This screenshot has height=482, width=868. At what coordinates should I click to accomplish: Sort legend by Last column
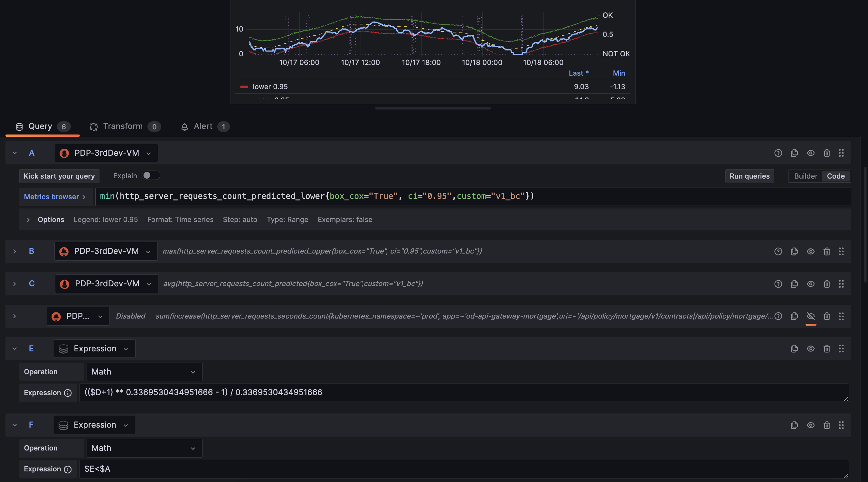click(x=579, y=73)
